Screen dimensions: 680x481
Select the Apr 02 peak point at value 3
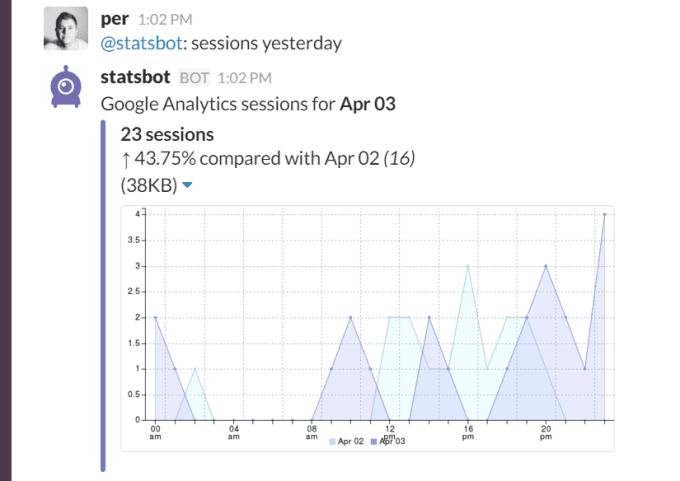coord(468,266)
